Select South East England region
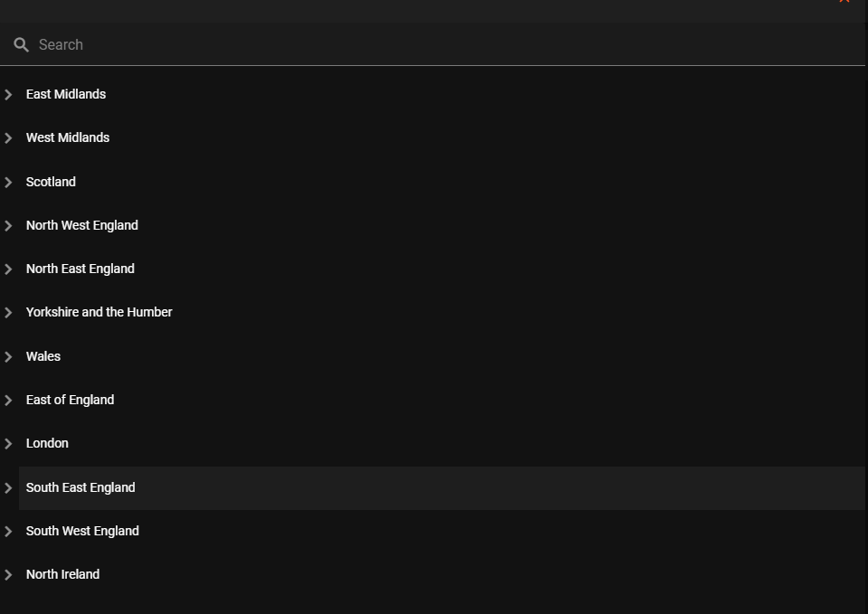 (80, 487)
